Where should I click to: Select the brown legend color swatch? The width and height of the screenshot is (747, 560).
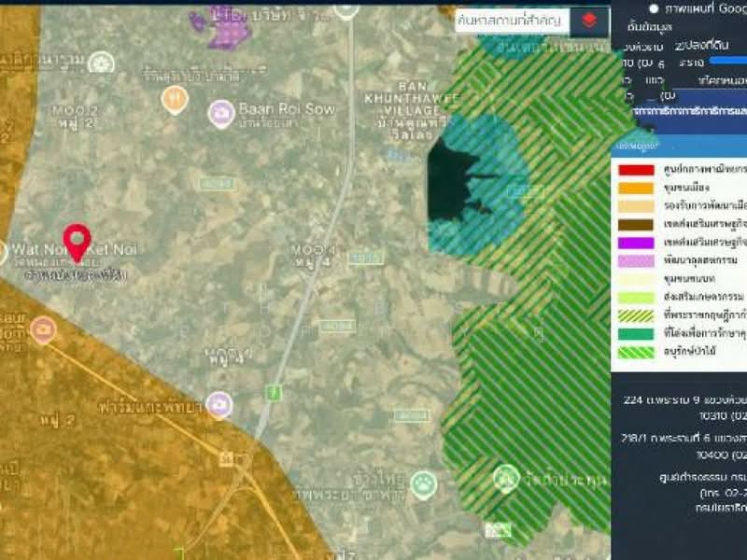pyautogui.click(x=634, y=225)
